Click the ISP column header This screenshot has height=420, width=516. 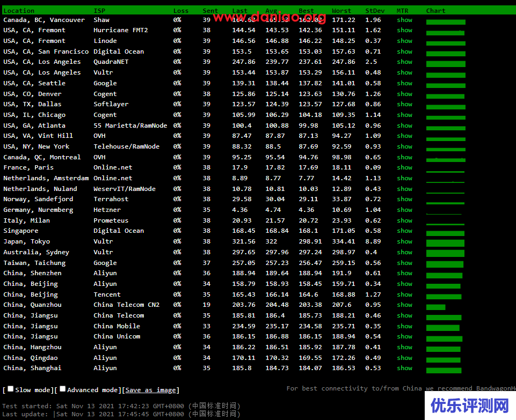[x=99, y=11]
